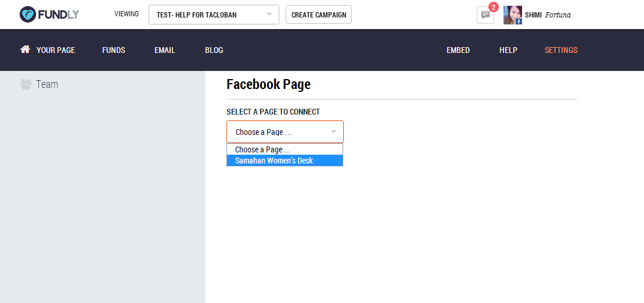Click the Fundly heart logo icon
Image resolution: width=644 pixels, height=303 pixels.
27,15
